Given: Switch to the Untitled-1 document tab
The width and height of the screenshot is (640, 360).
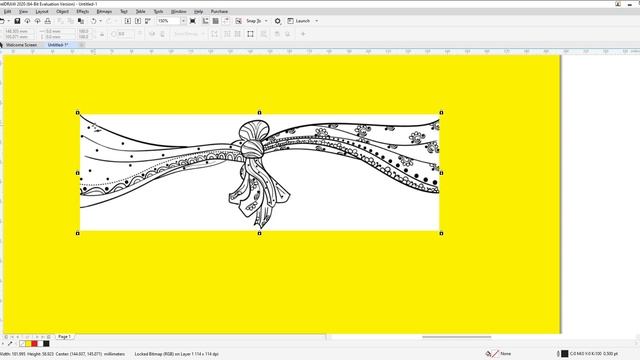Looking at the screenshot, I should (58, 45).
